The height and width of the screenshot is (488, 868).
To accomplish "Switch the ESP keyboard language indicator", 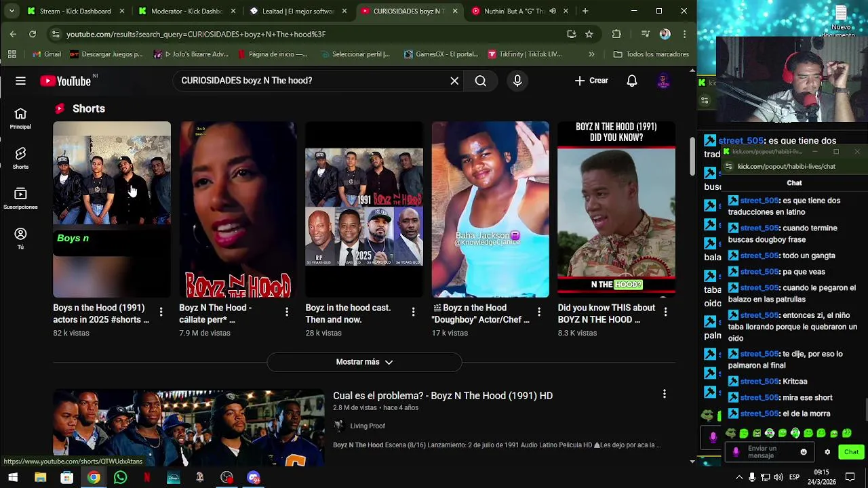I will 794,478.
